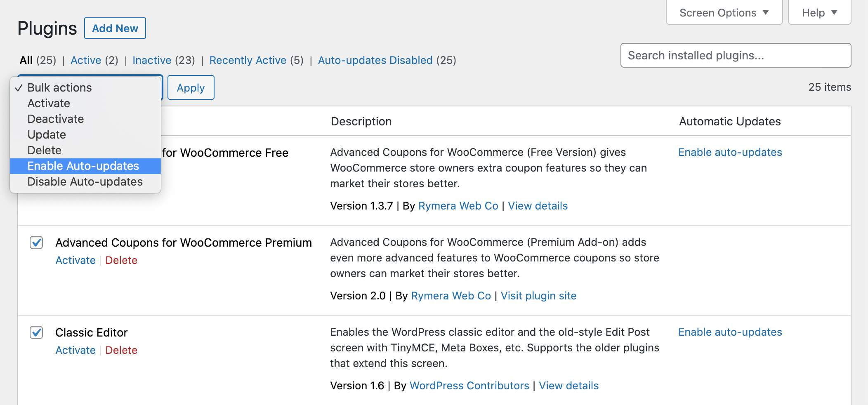868x405 pixels.
Task: Filter by Auto-updates Disabled
Action: tap(375, 60)
